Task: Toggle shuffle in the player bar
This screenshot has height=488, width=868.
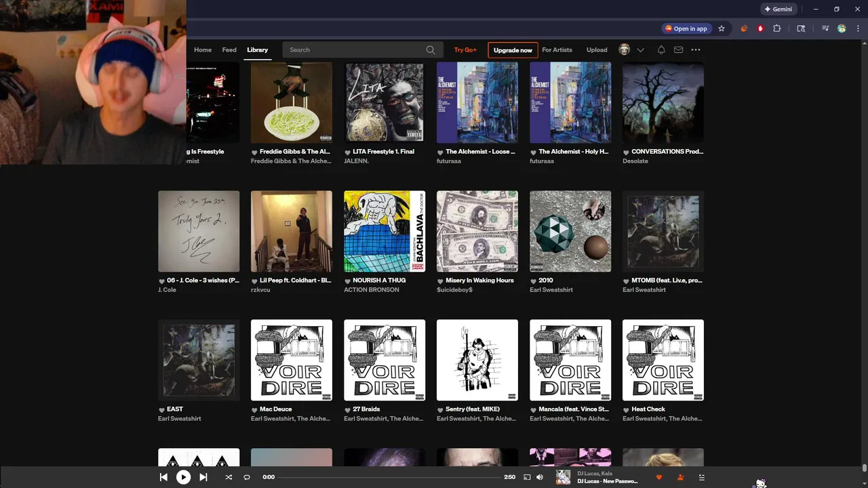Action: [229, 477]
